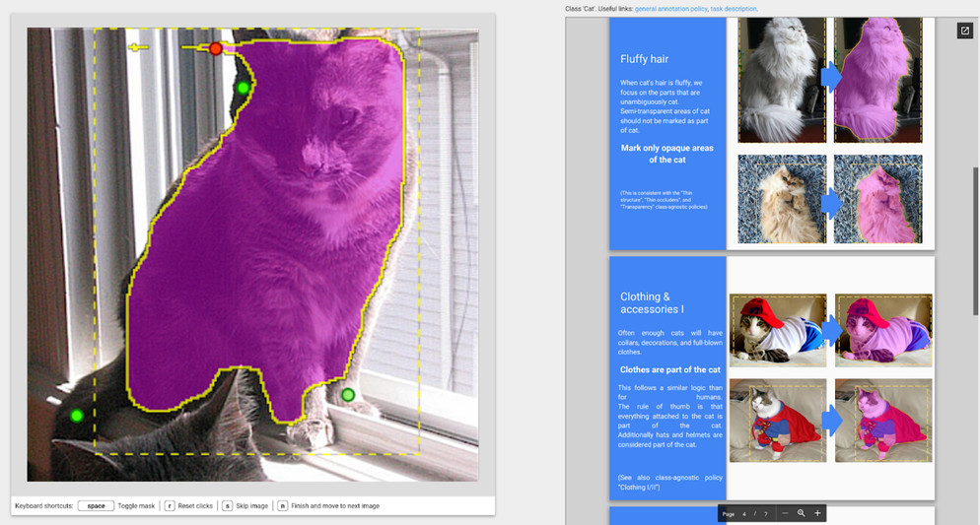Click the PDF viewer vertical scrollbar thumb
Viewport: 980px width, 525px height.
pos(975,241)
